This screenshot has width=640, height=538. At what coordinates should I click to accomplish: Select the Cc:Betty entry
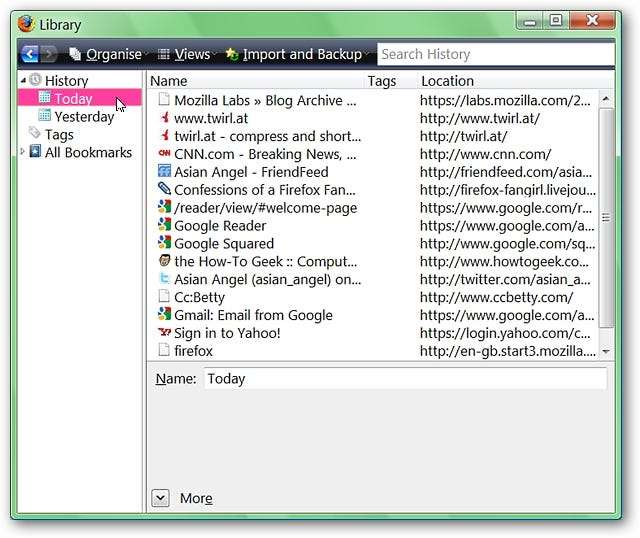tap(199, 298)
